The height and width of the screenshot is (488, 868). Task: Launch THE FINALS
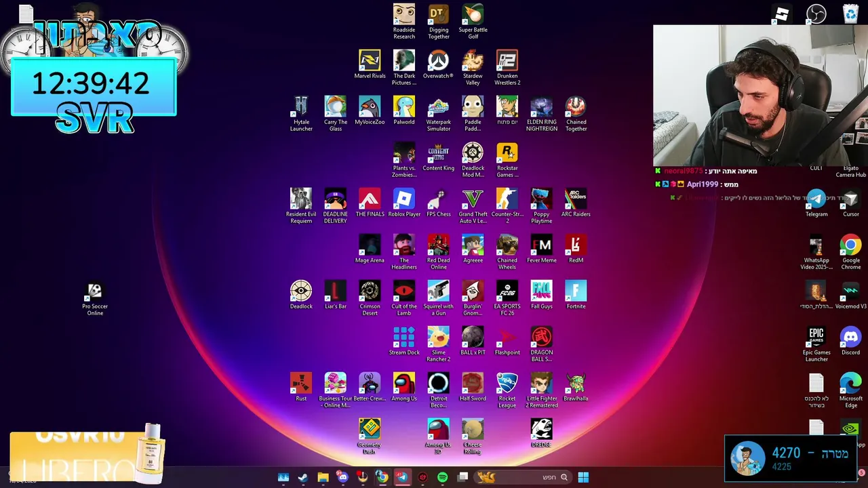pos(370,203)
